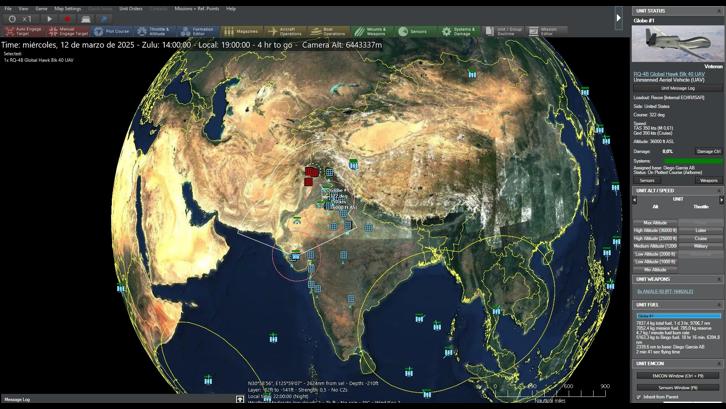Screen dimensions: 726x409
Task: Activate Plot Course tool
Action: (112, 31)
